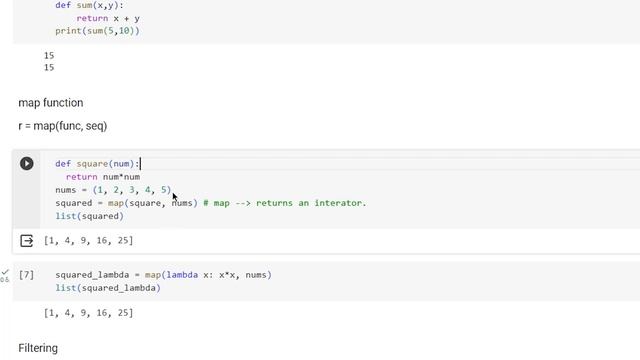This screenshot has height=360, width=640.
Task: Click the 'nums = (1, 2, 3, 4, 5)' line
Action: click(x=113, y=190)
